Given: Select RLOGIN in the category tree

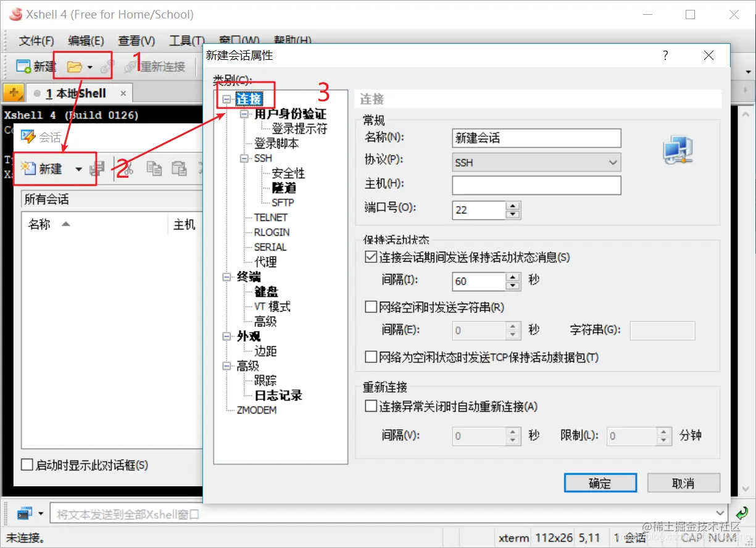Looking at the screenshot, I should (272, 232).
